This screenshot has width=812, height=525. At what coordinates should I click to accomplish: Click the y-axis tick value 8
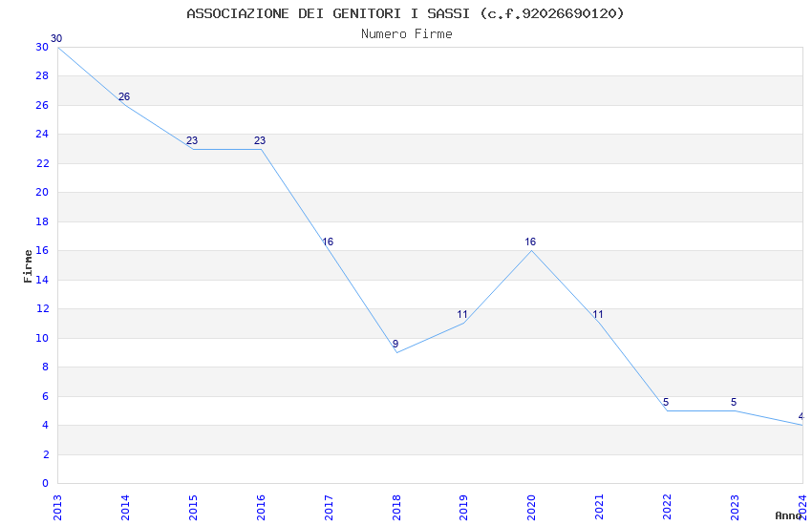(46, 367)
